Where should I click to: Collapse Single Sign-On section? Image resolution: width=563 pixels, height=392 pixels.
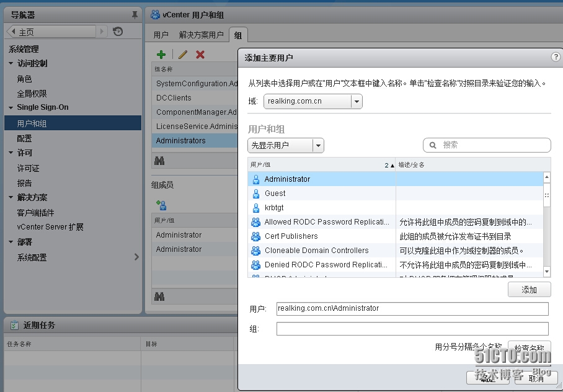[x=11, y=107]
